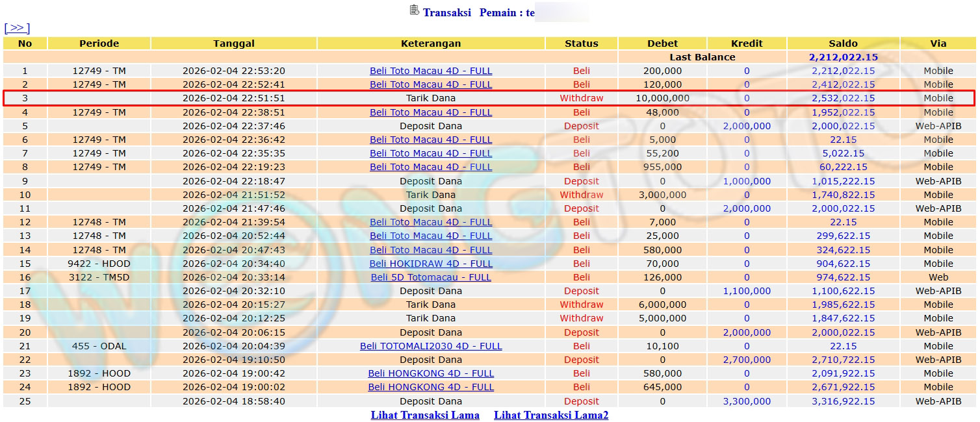
Task: Open Beli Toto Macau 4D link in row 8
Action: coord(431,167)
